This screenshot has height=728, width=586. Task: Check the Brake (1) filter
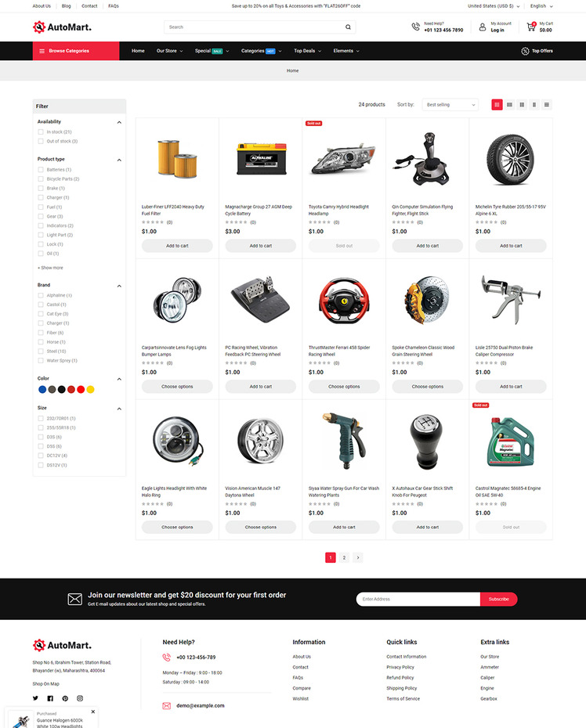pyautogui.click(x=41, y=188)
